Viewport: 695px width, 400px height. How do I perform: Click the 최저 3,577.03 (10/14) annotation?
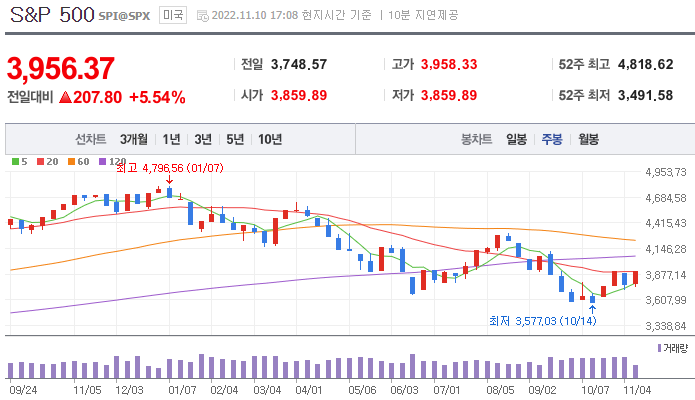(543, 321)
